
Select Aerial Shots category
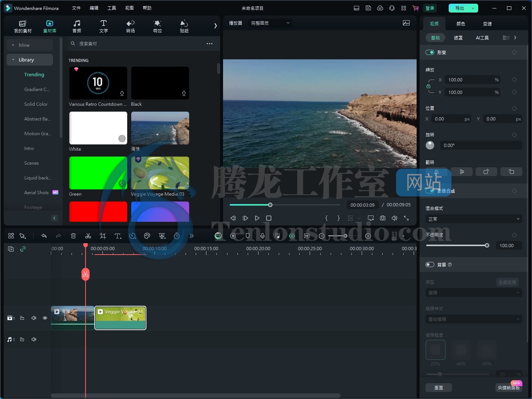click(x=36, y=193)
